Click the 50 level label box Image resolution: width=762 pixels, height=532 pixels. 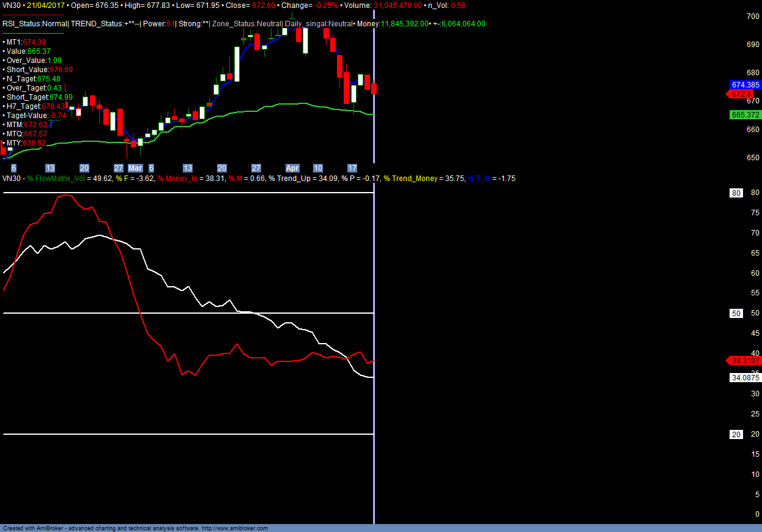click(x=737, y=314)
